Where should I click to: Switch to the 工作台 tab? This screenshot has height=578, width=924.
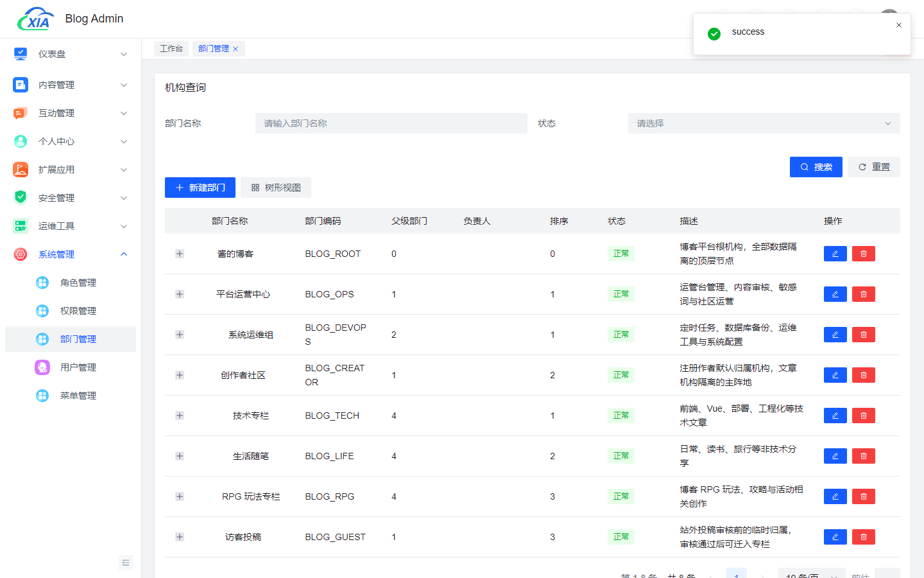coord(171,49)
